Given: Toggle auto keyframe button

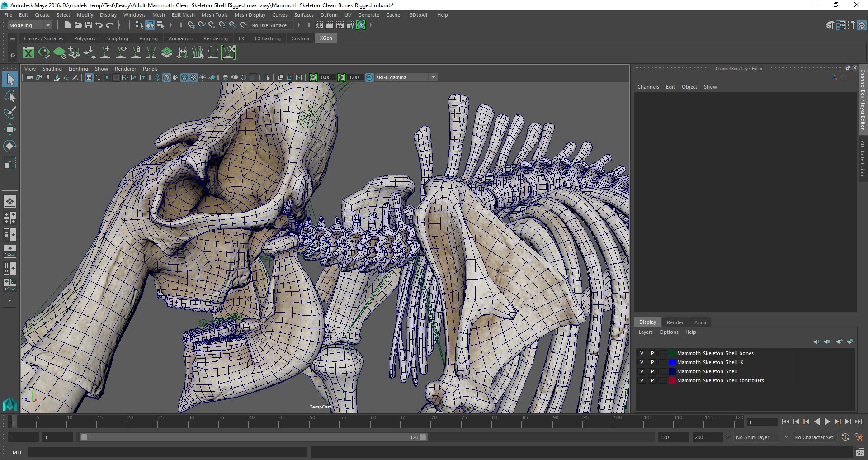Looking at the screenshot, I should tap(845, 437).
